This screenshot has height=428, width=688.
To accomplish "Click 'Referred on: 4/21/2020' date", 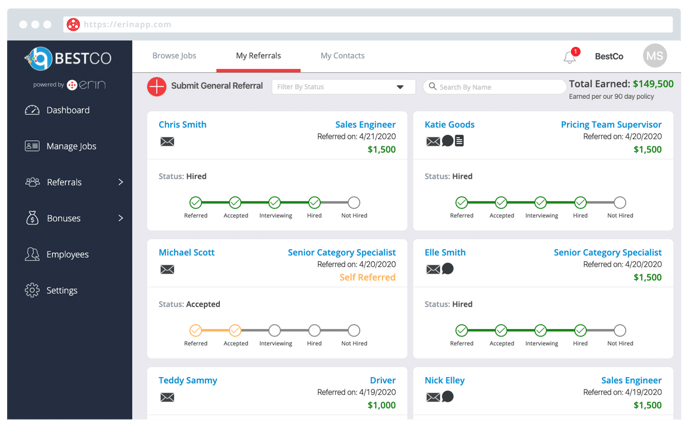I will (x=357, y=137).
